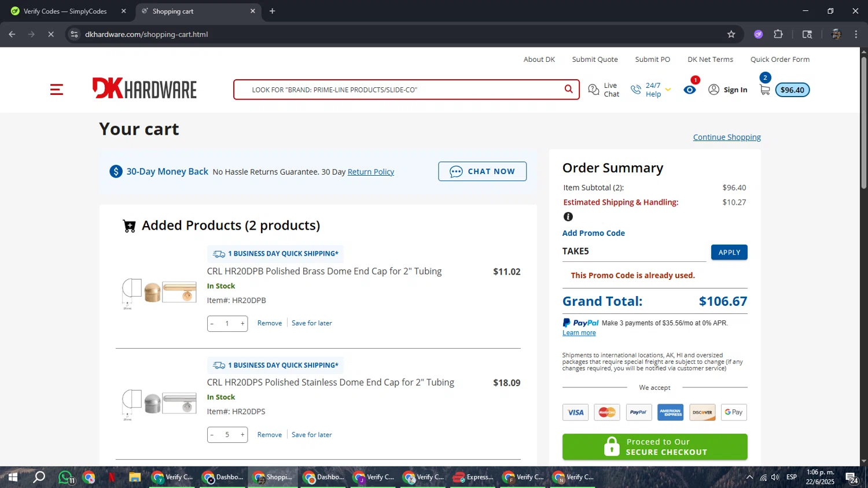Click APPLY promo code button
868x488 pixels.
coord(729,253)
